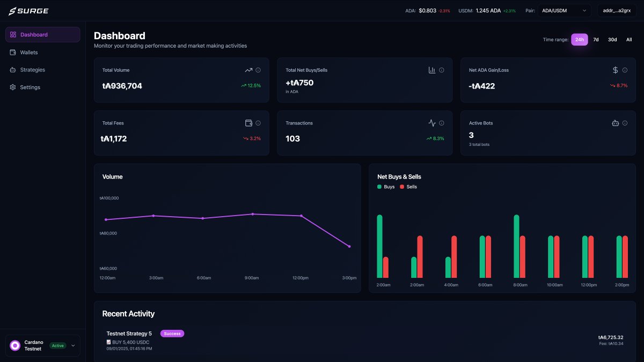Click the wallet icon on Total Fees card
The image size is (644, 362).
(248, 123)
